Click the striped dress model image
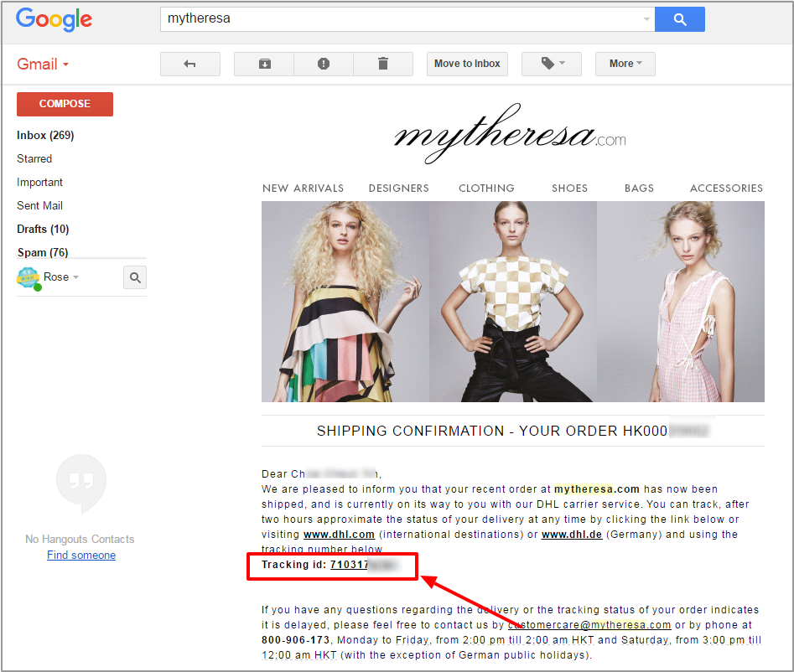 tap(345, 302)
